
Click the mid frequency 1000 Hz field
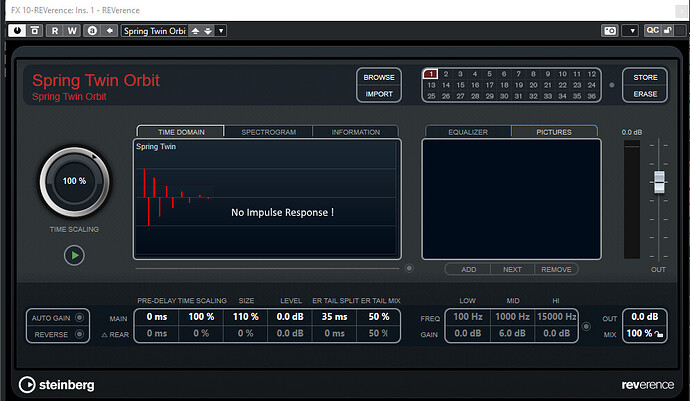click(512, 317)
